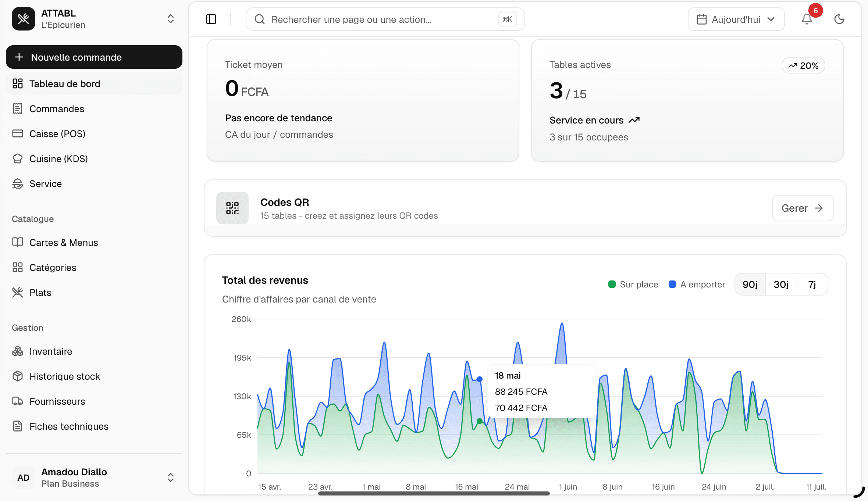The height and width of the screenshot is (501, 868).
Task: Click the ATTABL fork-and-knife logo
Action: pos(24,19)
